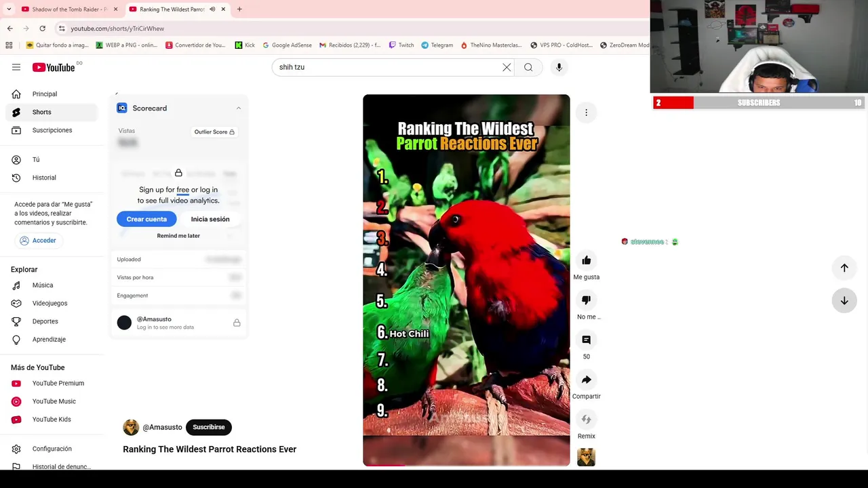Click the Outlier Score lock badge

214,132
